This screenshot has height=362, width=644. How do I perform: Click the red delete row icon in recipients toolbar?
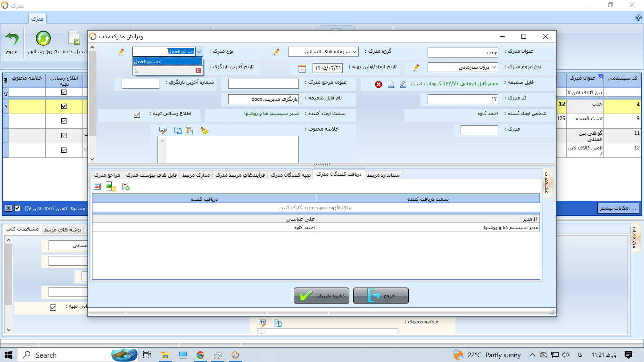(x=98, y=187)
